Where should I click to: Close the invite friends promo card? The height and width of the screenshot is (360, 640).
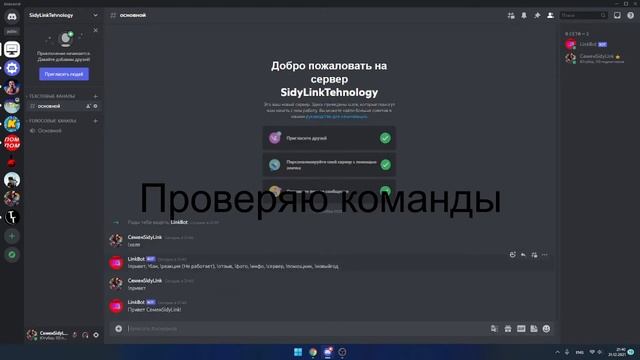pyautogui.click(x=96, y=30)
